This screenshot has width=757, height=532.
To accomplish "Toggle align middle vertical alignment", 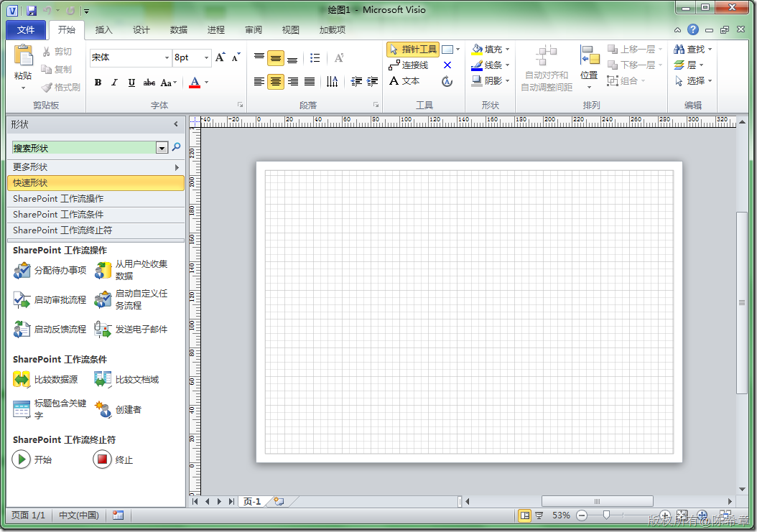I will pos(276,58).
